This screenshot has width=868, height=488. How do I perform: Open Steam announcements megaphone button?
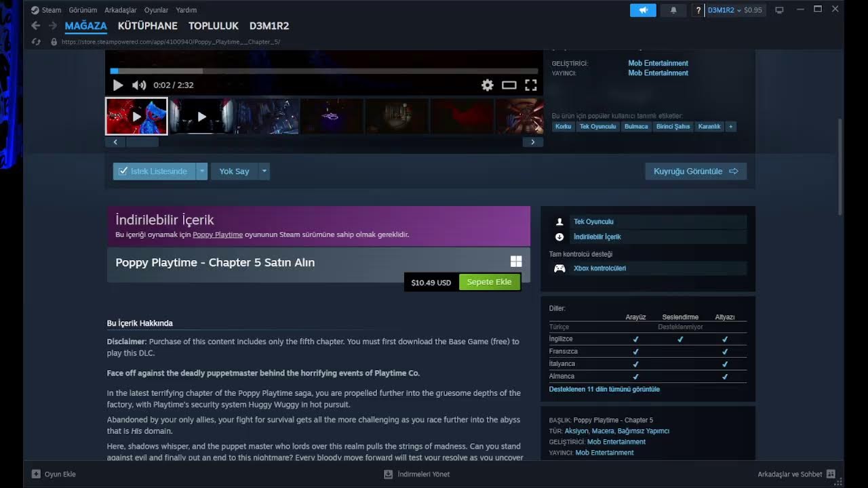tap(644, 10)
